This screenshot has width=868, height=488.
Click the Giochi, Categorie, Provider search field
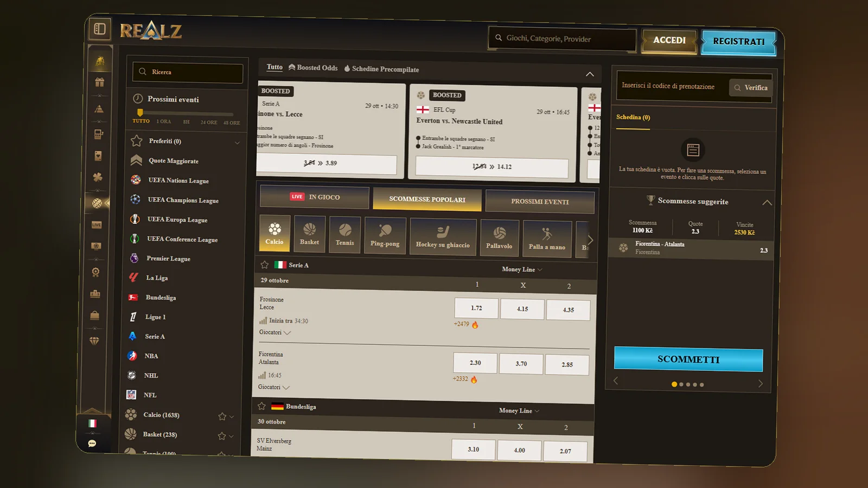point(562,39)
